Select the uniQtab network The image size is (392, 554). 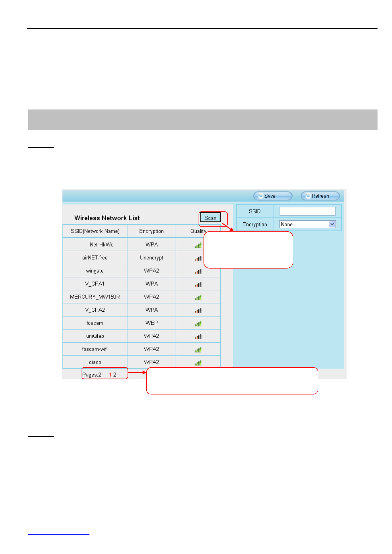(95, 336)
